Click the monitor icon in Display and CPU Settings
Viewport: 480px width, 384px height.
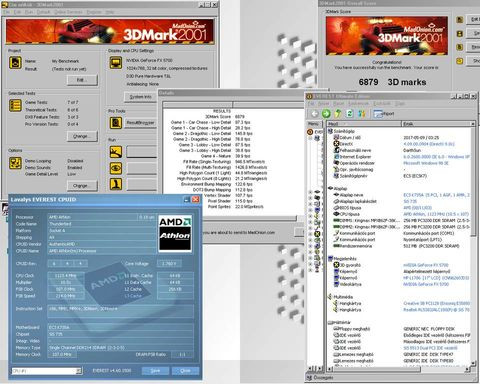[116, 63]
